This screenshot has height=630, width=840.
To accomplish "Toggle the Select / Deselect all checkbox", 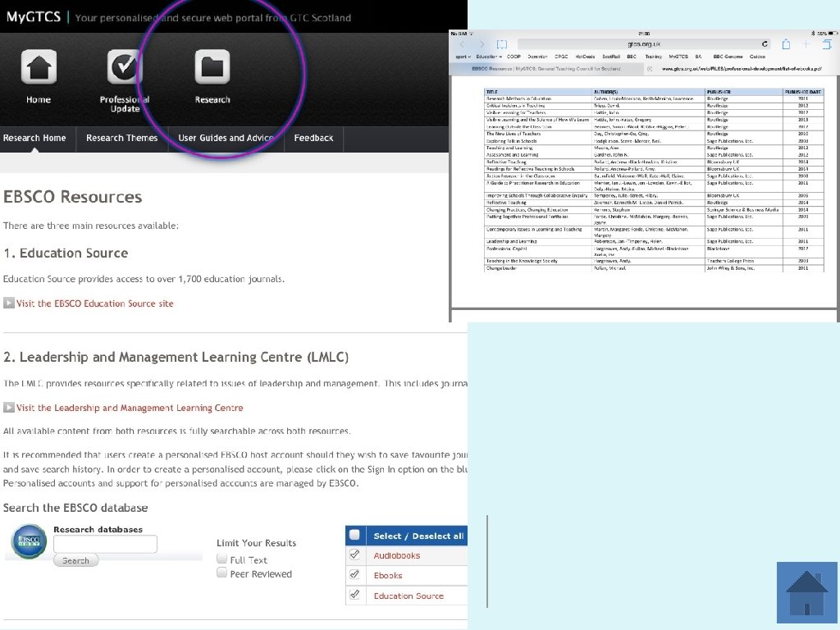I will tap(354, 535).
